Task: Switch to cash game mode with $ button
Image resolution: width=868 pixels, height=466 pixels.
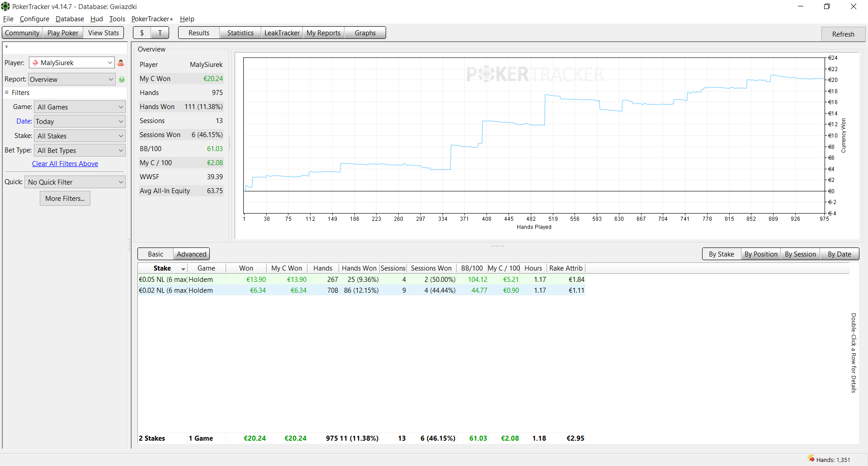Action: 142,33
